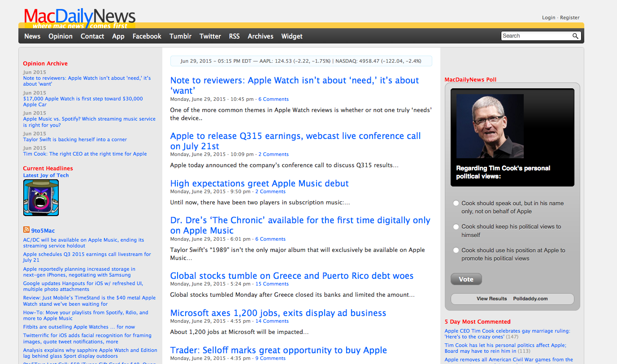Click the Register link
The height and width of the screenshot is (364, 617).
[569, 17]
